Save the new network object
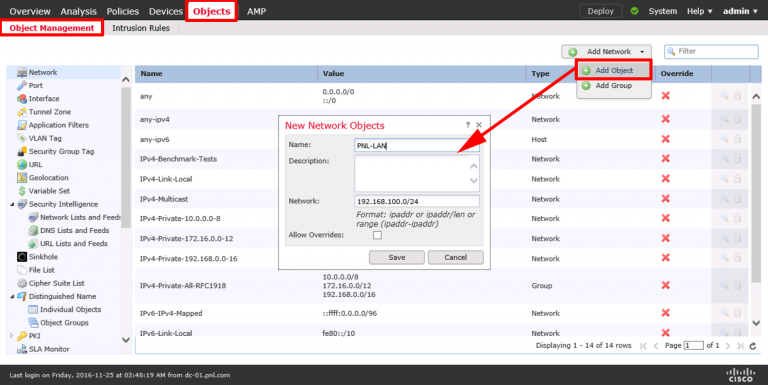 [x=397, y=257]
